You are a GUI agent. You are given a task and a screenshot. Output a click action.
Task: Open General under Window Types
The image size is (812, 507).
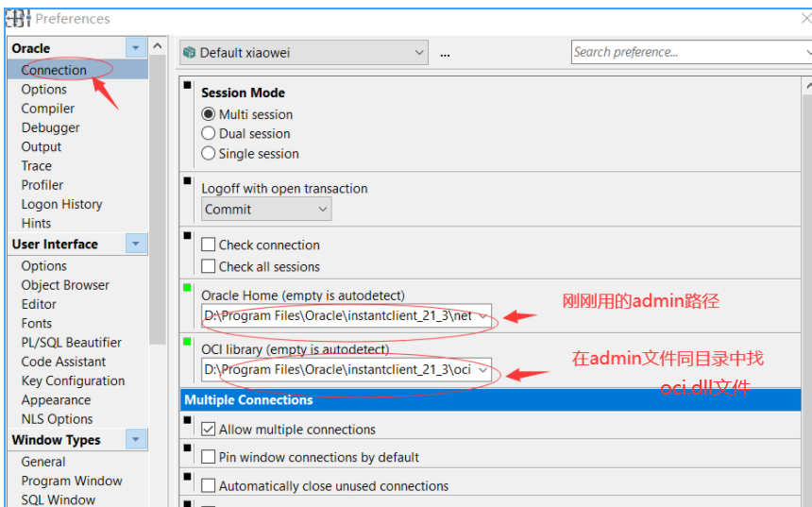(43, 462)
